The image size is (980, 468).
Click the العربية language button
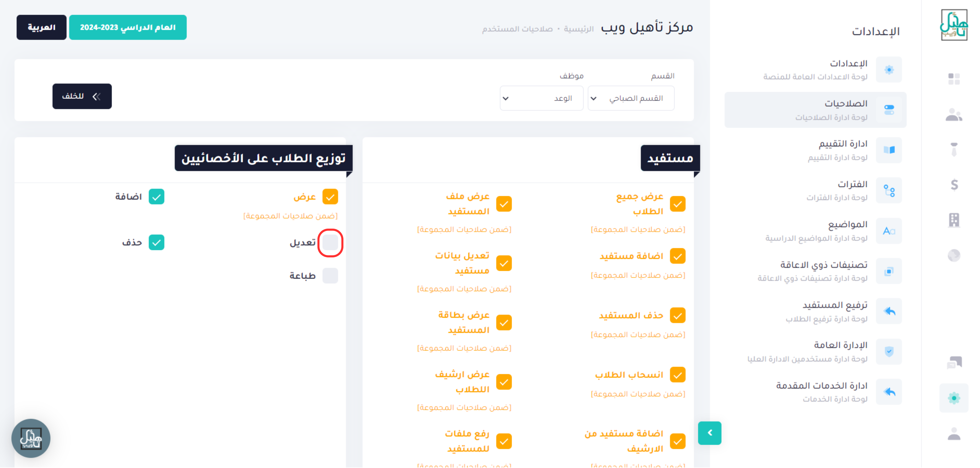pos(42,27)
